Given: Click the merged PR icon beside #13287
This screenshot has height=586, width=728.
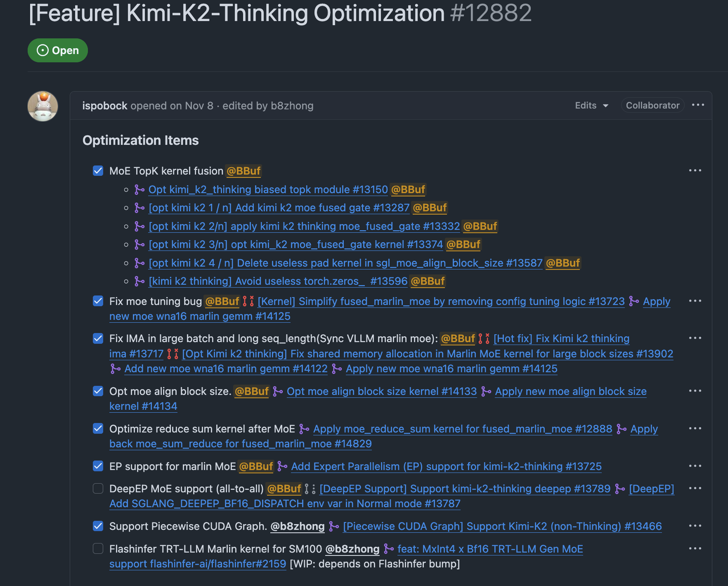Looking at the screenshot, I should (x=139, y=208).
